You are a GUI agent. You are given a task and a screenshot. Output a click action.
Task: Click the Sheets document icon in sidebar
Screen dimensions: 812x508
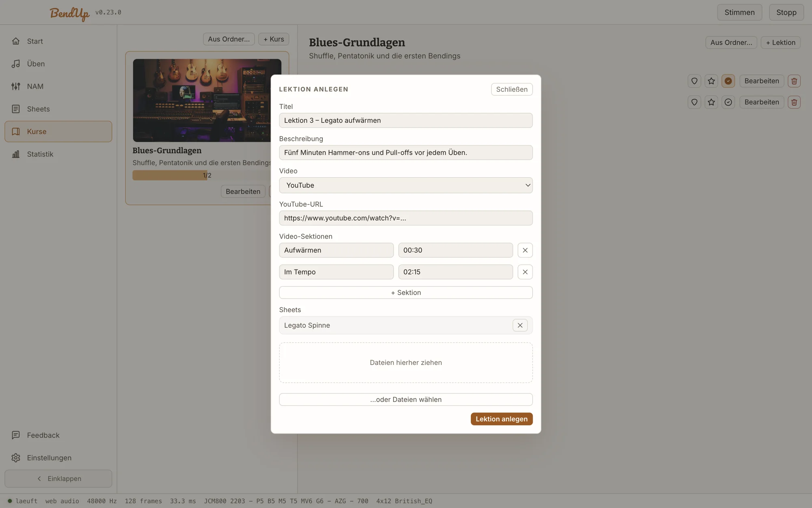[x=16, y=109]
